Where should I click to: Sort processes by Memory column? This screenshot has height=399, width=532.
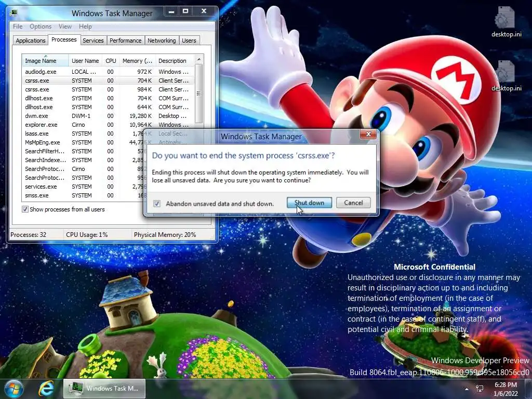tap(137, 61)
